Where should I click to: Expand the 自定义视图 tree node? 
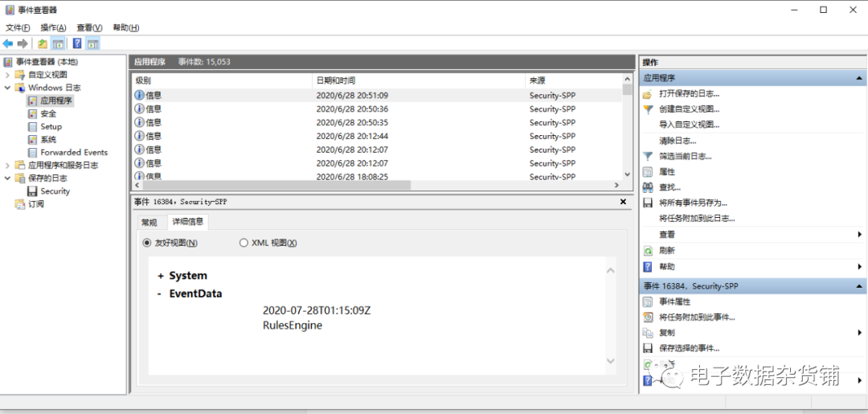(7, 75)
